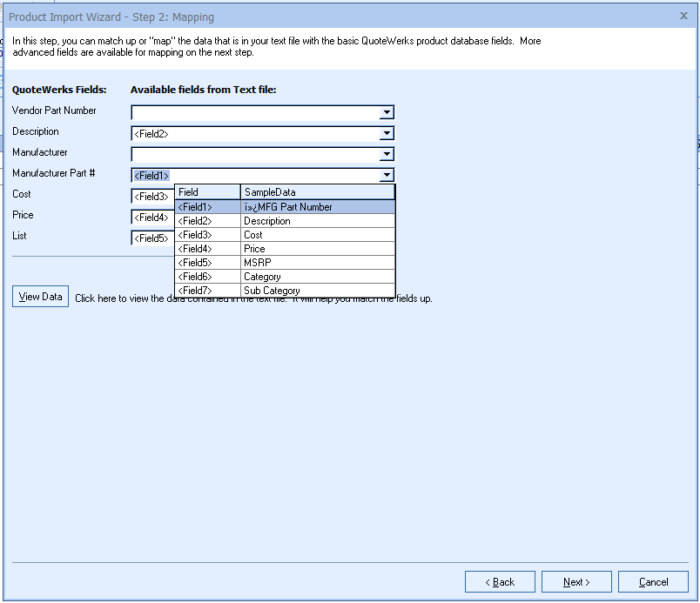Open the Description field dropdown arrow
The image size is (700, 603).
pyautogui.click(x=387, y=133)
